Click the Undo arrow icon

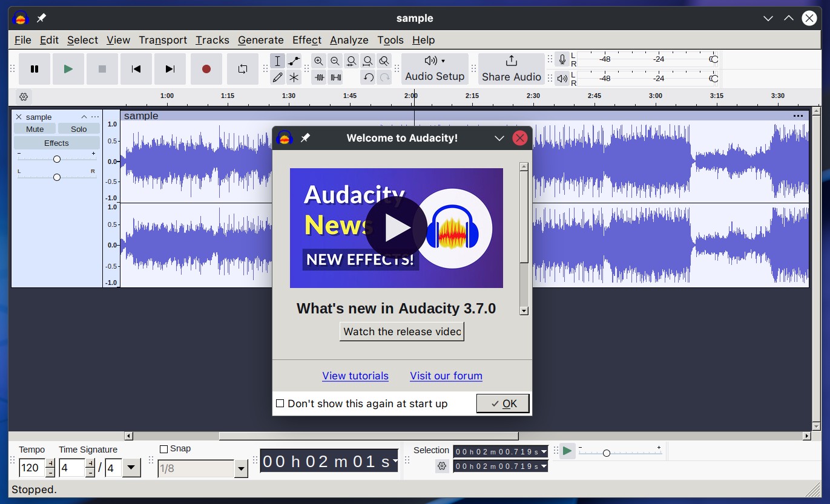[368, 77]
